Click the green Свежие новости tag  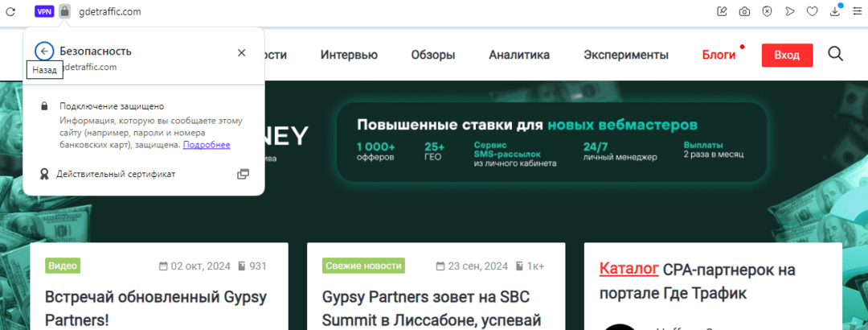[364, 266]
